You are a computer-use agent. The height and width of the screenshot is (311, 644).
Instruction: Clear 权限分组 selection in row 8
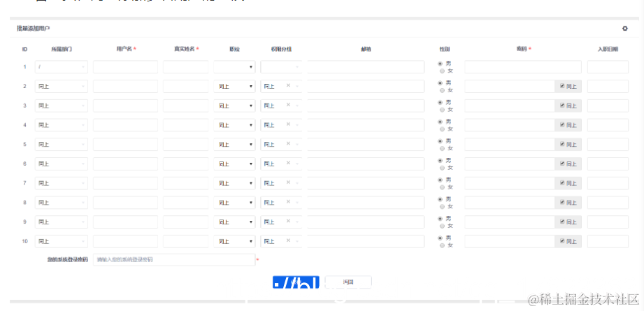pos(288,201)
